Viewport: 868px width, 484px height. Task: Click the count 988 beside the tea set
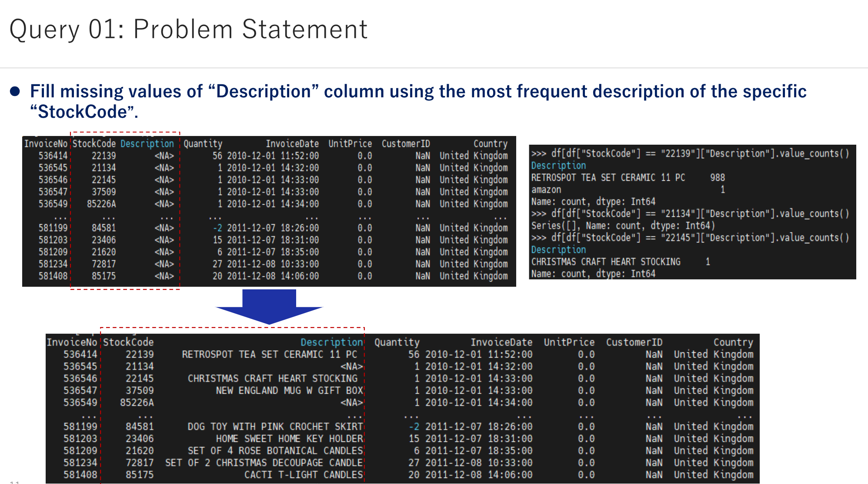click(718, 177)
